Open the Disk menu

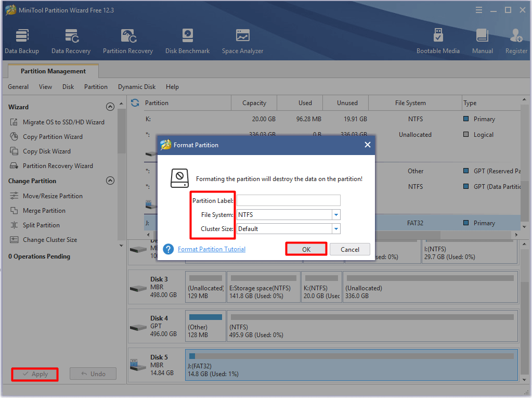pyautogui.click(x=68, y=87)
